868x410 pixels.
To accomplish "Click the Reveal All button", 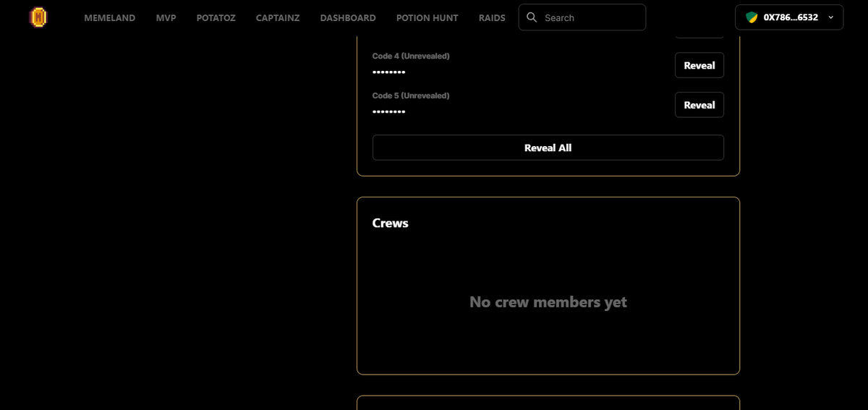I will [x=548, y=148].
